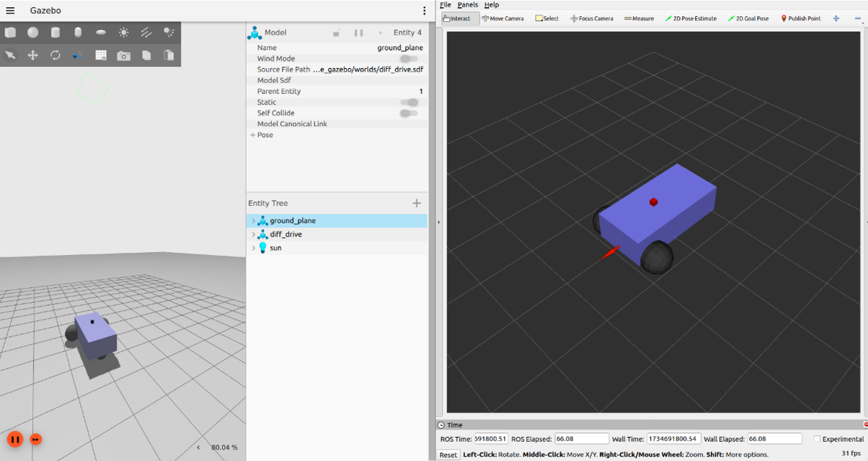This screenshot has width=868, height=461.
Task: Open the Panels menu in RViz
Action: (467, 5)
